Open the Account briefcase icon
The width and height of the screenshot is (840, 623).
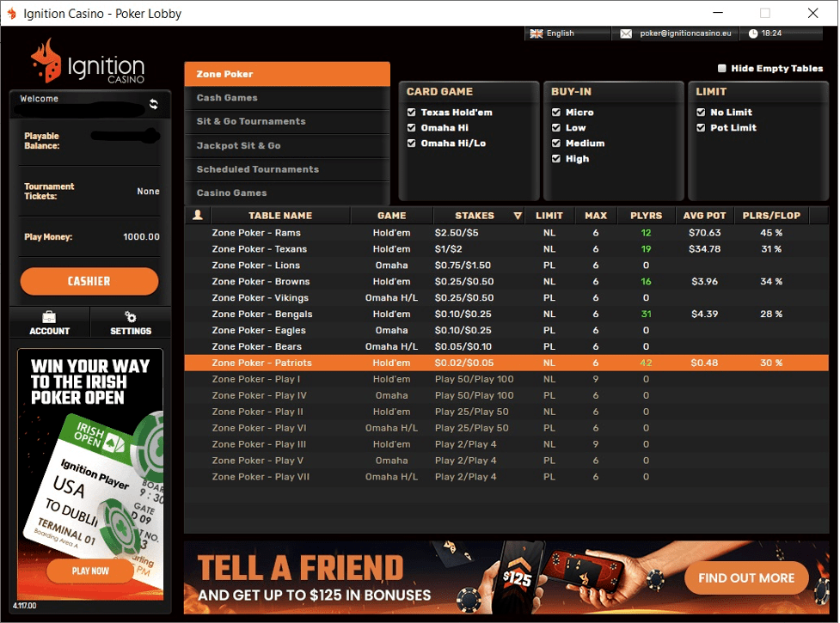[x=49, y=317]
